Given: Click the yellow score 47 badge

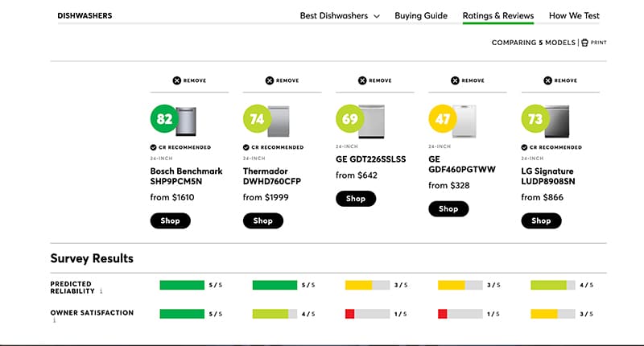Looking at the screenshot, I should pos(443,118).
